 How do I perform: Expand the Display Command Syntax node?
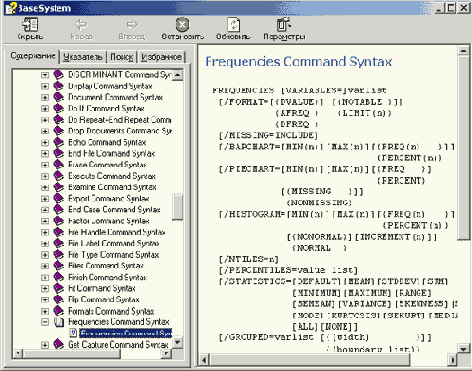tap(45, 86)
